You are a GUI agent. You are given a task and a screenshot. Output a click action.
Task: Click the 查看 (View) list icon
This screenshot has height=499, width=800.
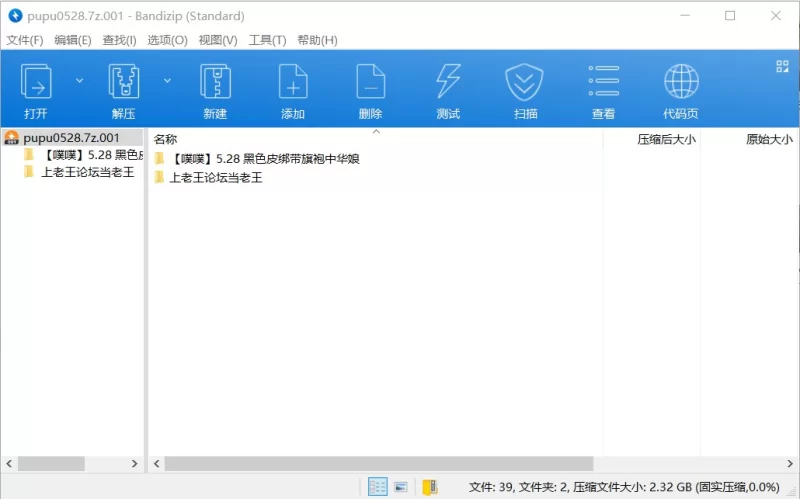(x=604, y=81)
